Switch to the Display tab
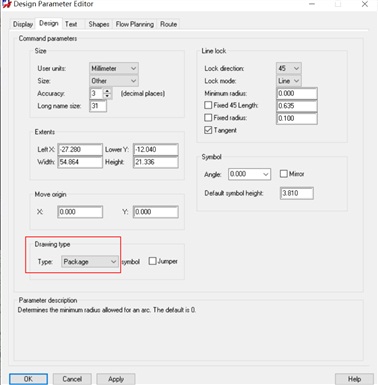Viewport: 378px width, 385px height. [x=23, y=24]
